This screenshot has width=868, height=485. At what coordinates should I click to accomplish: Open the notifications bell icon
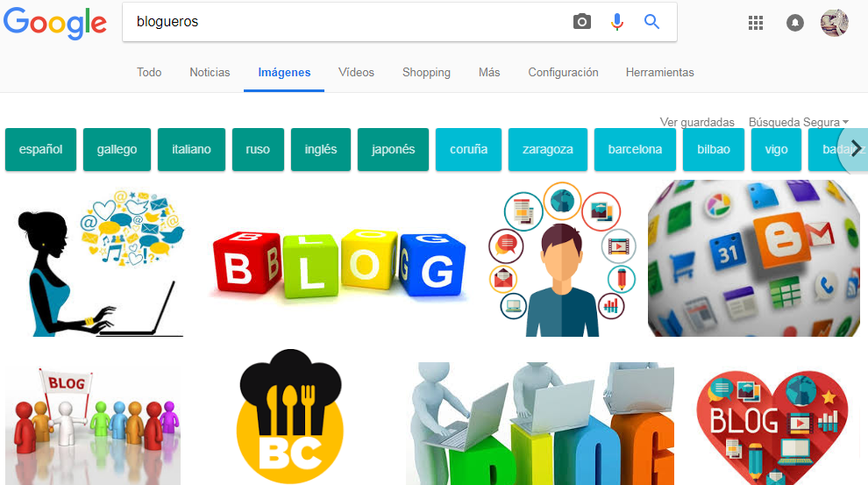(795, 23)
